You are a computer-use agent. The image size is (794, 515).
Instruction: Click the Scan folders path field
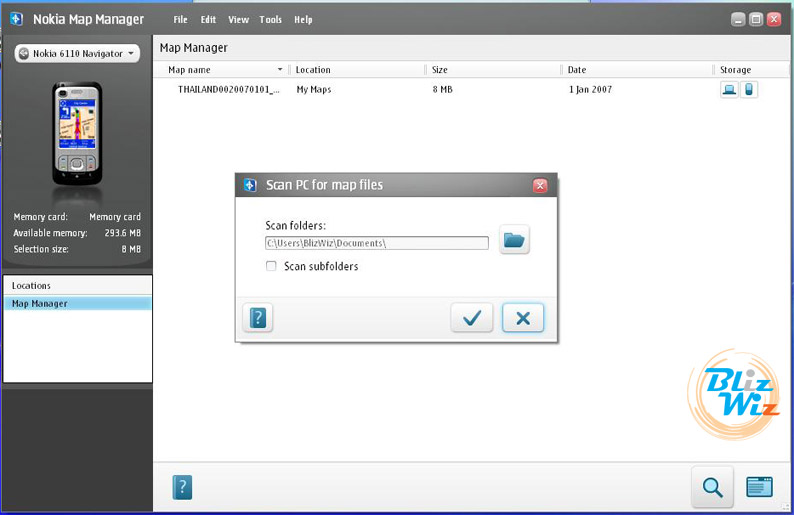[377, 243]
